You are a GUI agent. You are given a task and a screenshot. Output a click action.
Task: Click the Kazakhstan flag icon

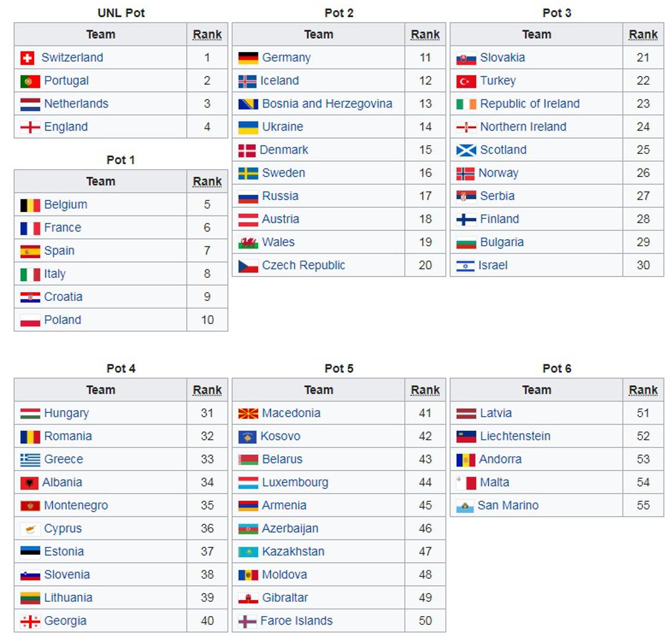[x=248, y=552]
